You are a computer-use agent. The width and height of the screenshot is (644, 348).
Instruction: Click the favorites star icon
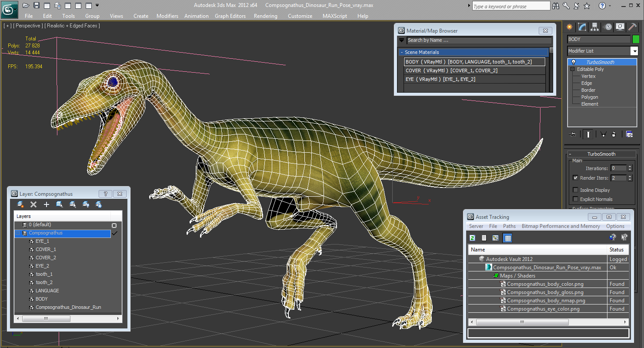[x=587, y=6]
